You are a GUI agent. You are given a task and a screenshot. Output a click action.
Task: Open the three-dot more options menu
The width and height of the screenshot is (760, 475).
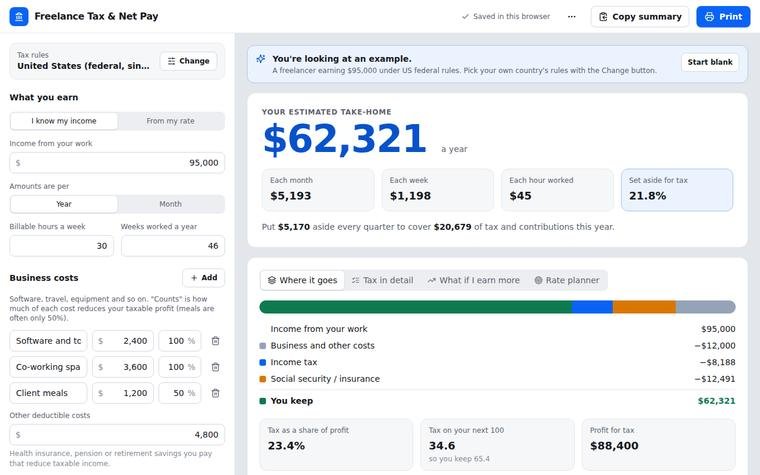[x=572, y=16]
